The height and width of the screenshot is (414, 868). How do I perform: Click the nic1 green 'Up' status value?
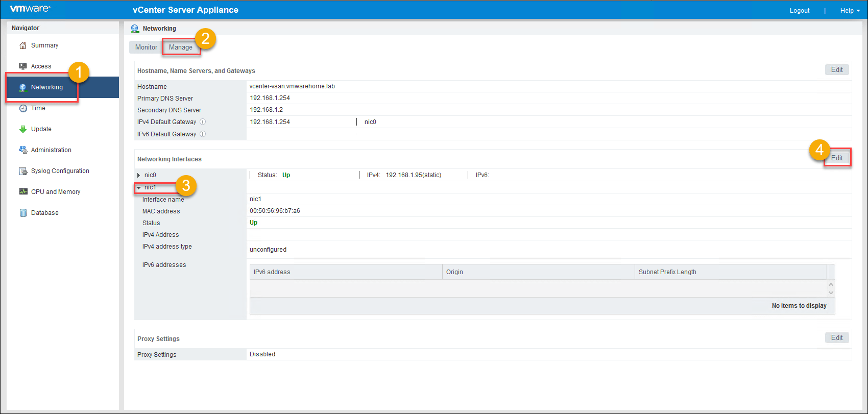point(253,223)
